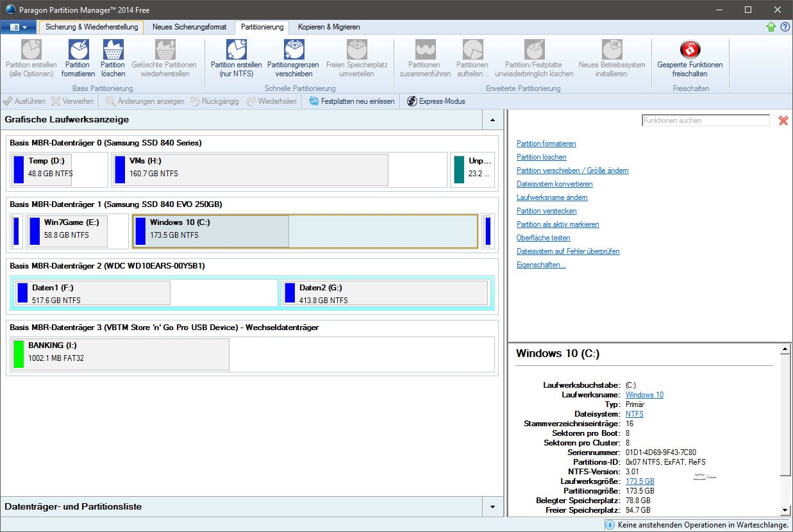Click Gesperrte Funktionen freischalten lock icon

tap(690, 50)
